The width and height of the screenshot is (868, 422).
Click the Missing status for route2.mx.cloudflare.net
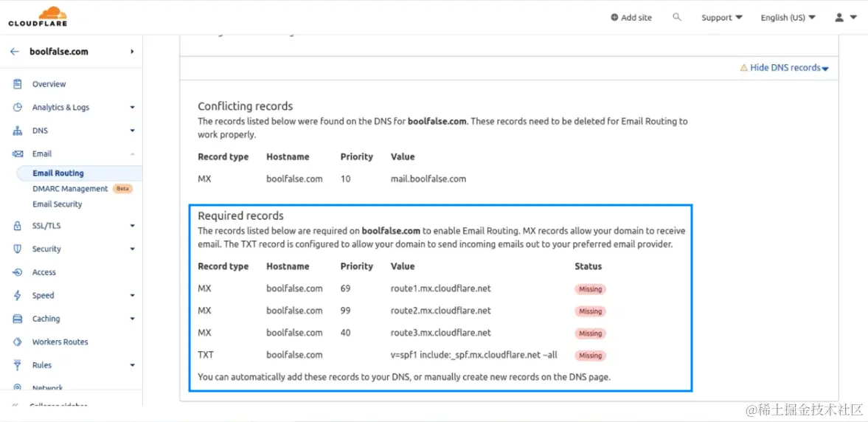click(x=590, y=311)
